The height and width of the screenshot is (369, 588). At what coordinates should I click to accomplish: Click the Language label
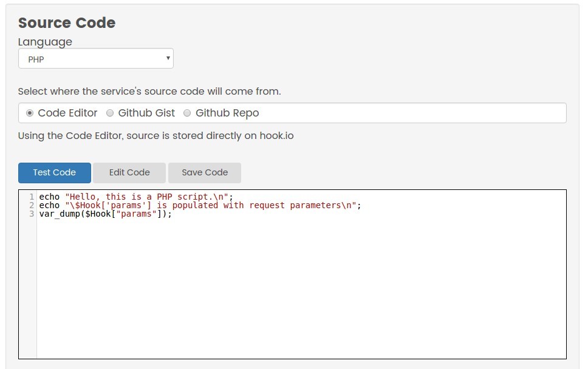(x=44, y=41)
